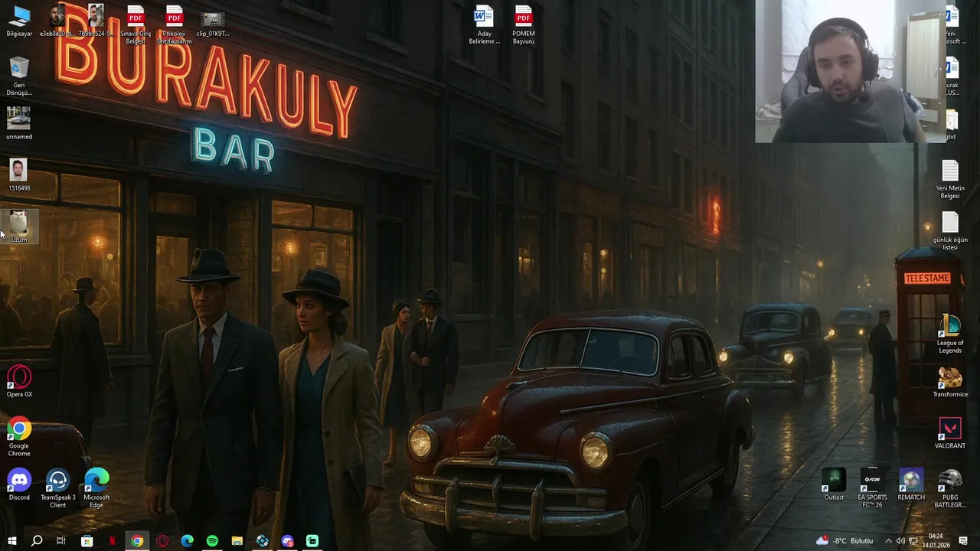Select the Üzüm desktop file

(19, 227)
